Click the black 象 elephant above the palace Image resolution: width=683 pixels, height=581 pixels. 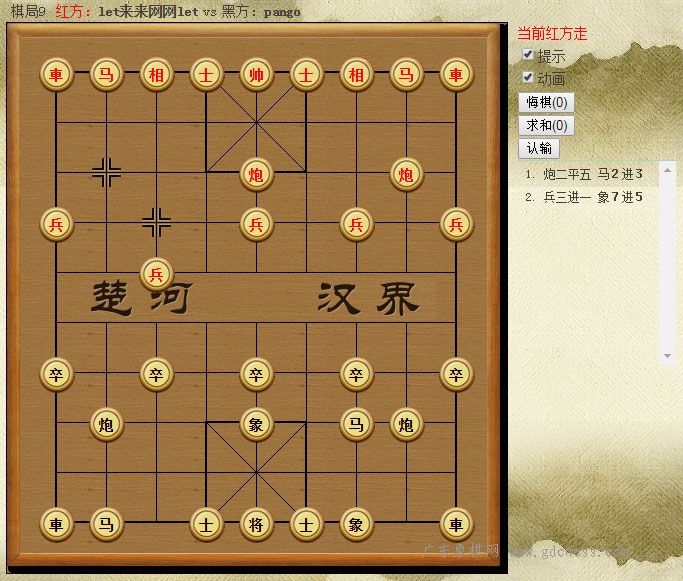(257, 424)
